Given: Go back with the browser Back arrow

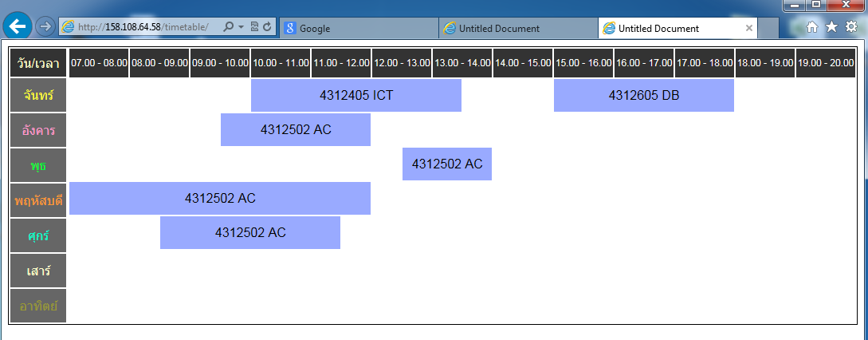Looking at the screenshot, I should click(x=18, y=26).
